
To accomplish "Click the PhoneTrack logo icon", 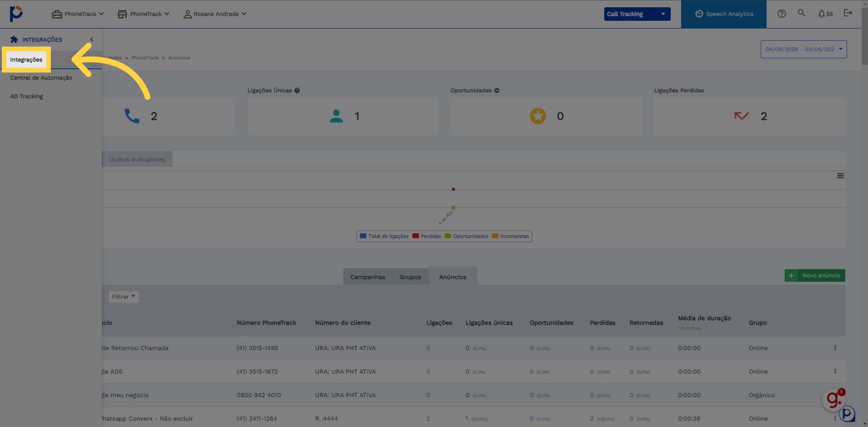I will [x=16, y=14].
